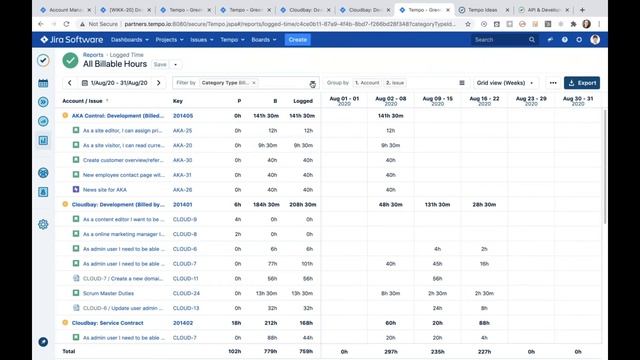
Task: Click the Export button
Action: tap(582, 83)
